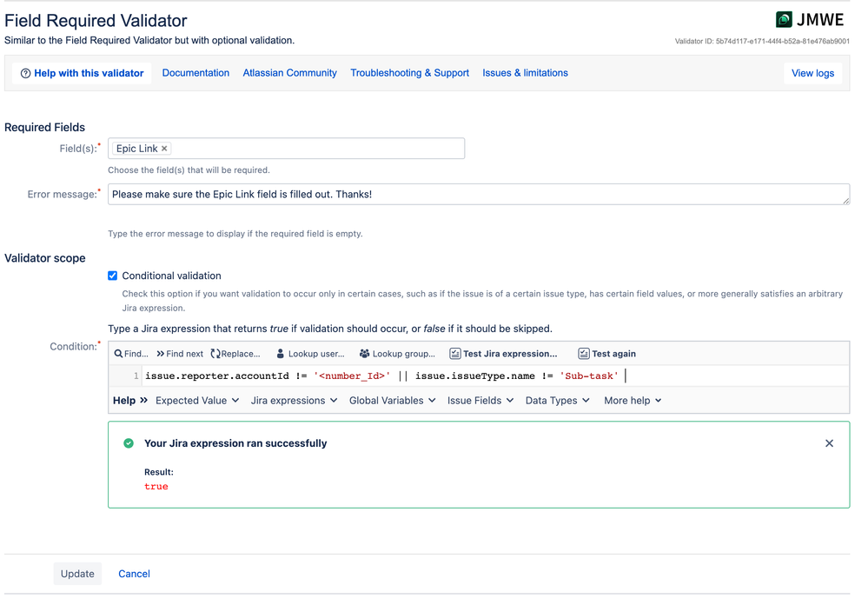
Task: Toggle the Conditional validation checkbox
Action: point(112,276)
